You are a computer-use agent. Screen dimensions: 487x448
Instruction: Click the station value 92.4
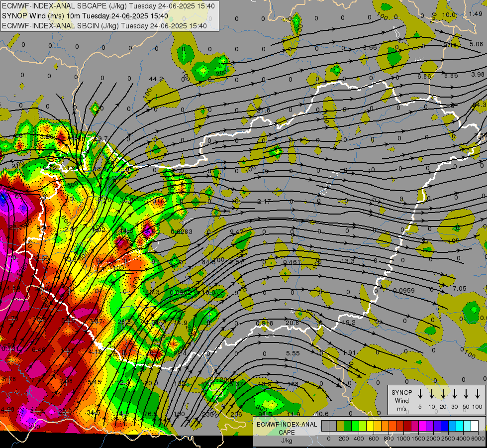(180, 353)
